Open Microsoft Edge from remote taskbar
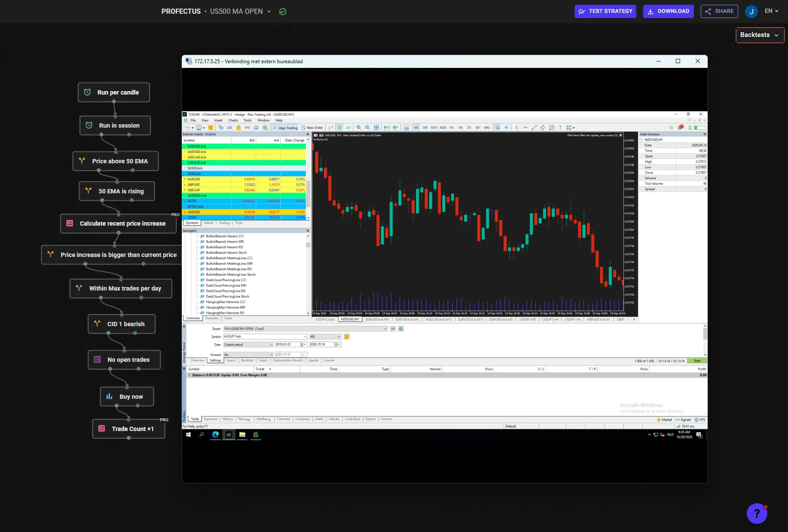The width and height of the screenshot is (788, 532). click(x=215, y=434)
